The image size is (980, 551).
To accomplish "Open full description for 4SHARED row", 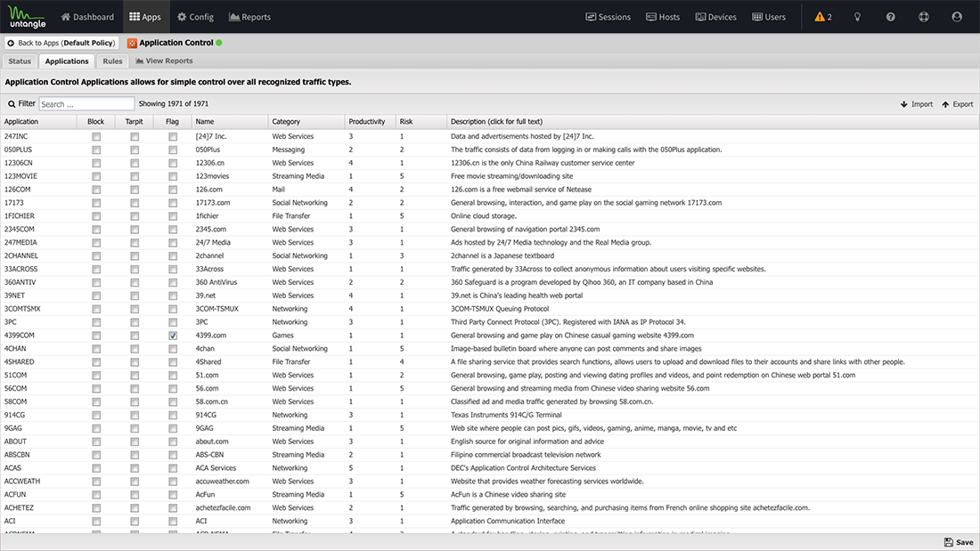I will click(677, 361).
